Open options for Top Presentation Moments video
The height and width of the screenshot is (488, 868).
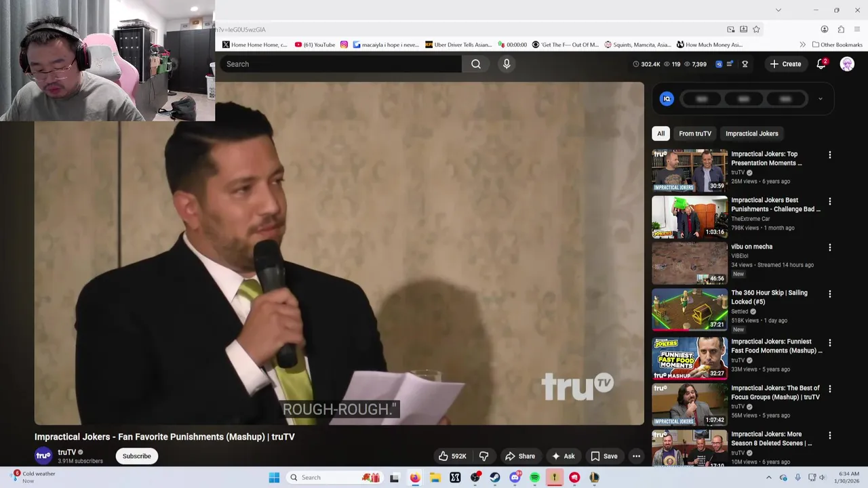(x=829, y=155)
